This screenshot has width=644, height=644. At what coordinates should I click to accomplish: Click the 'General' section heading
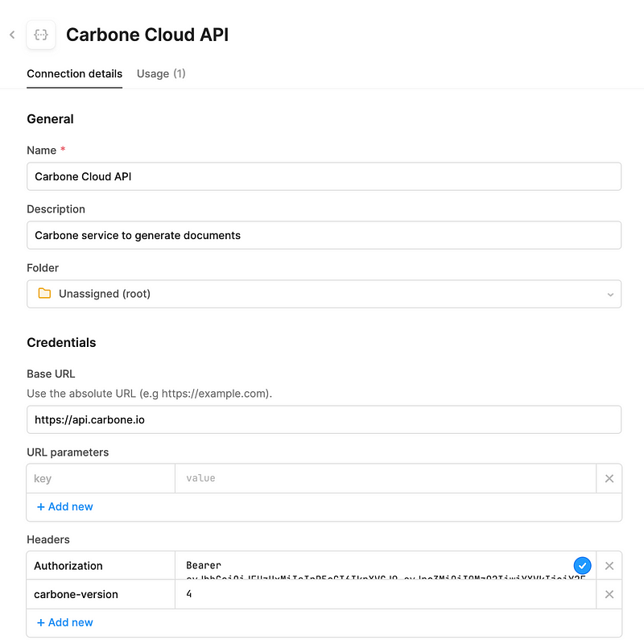click(50, 119)
